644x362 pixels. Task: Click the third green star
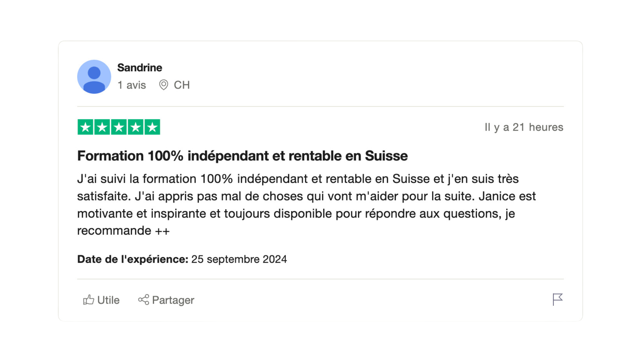pos(119,127)
